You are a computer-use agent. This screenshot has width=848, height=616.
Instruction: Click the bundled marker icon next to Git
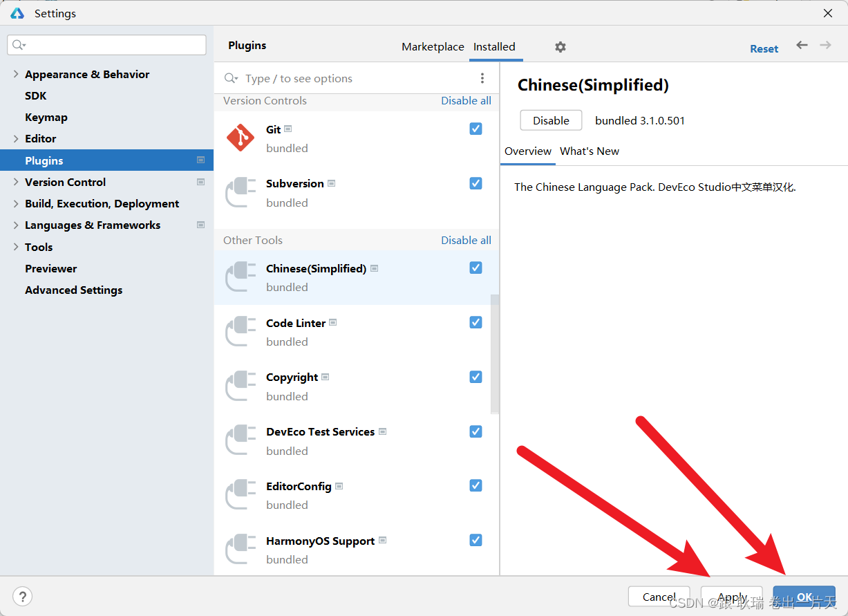coord(288,129)
